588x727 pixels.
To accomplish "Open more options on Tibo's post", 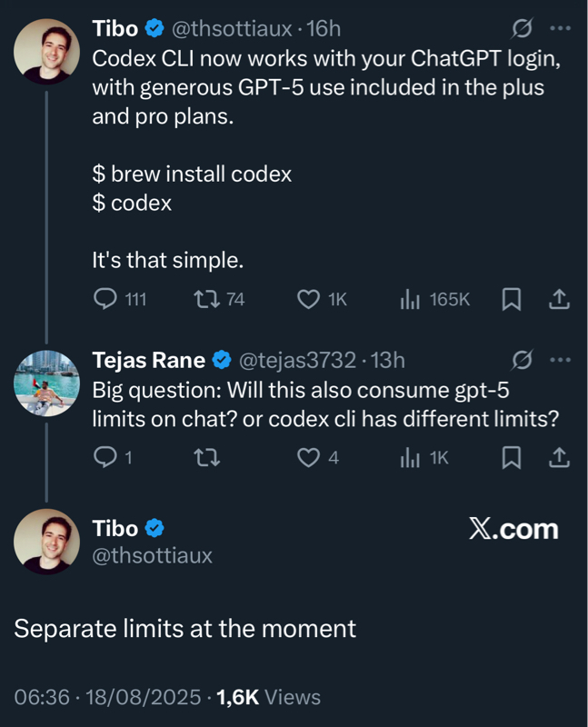I will (x=561, y=29).
